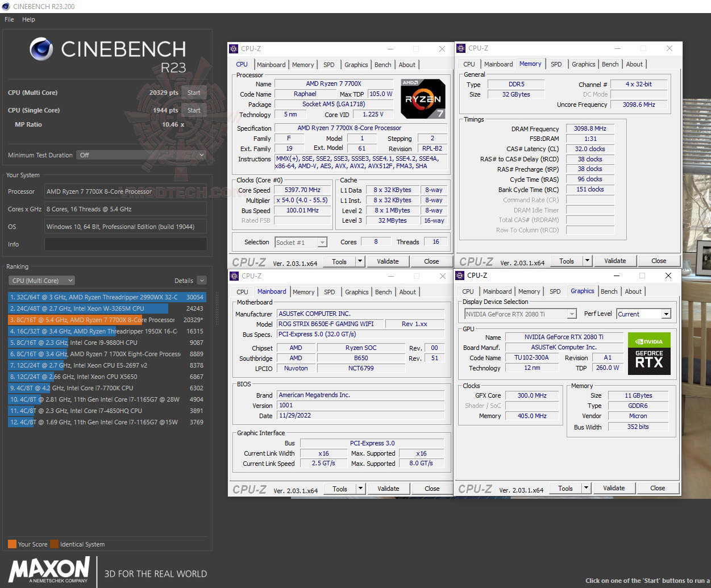Image resolution: width=711 pixels, height=588 pixels.
Task: Click the Info input field
Action: pos(126,244)
